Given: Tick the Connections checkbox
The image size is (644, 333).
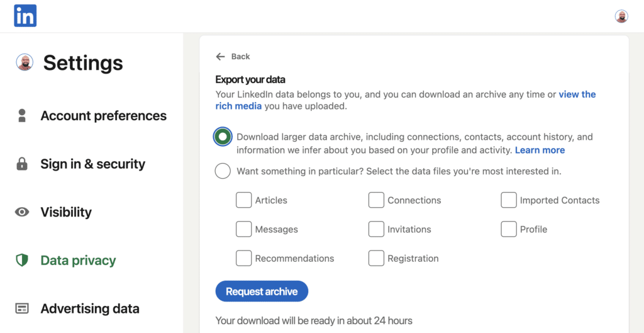Looking at the screenshot, I should (x=376, y=200).
